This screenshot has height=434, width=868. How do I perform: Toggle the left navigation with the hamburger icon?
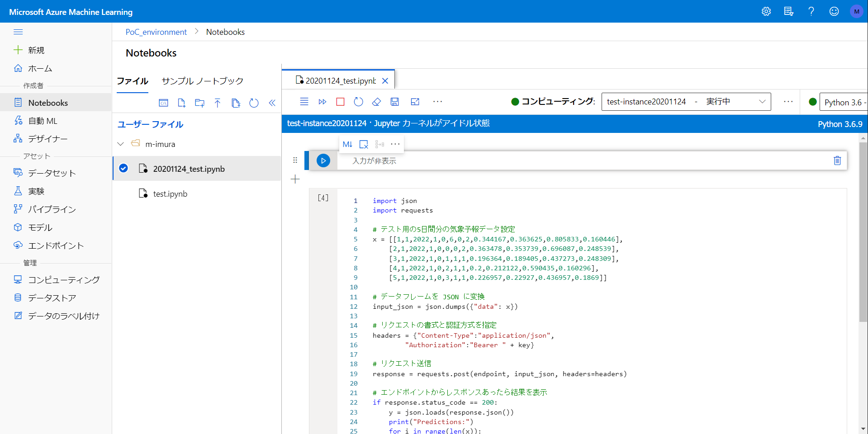(18, 32)
